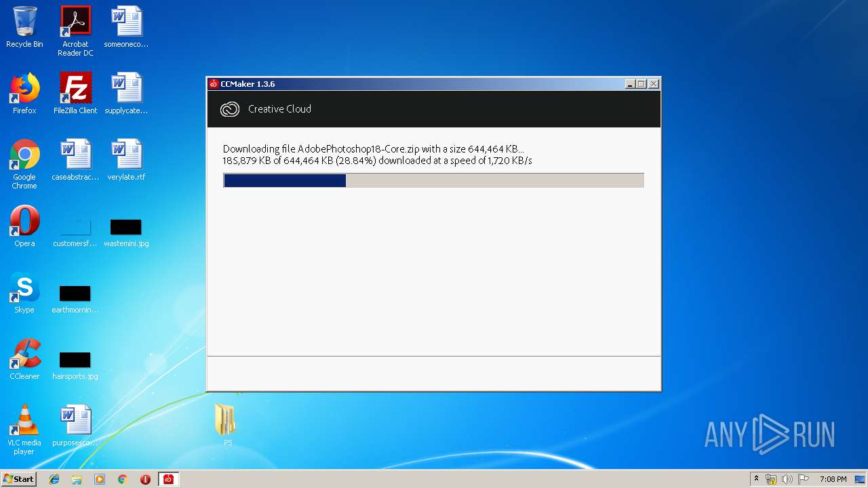The height and width of the screenshot is (488, 868).
Task: Click the CCMaker title bar app icon
Action: coord(214,84)
